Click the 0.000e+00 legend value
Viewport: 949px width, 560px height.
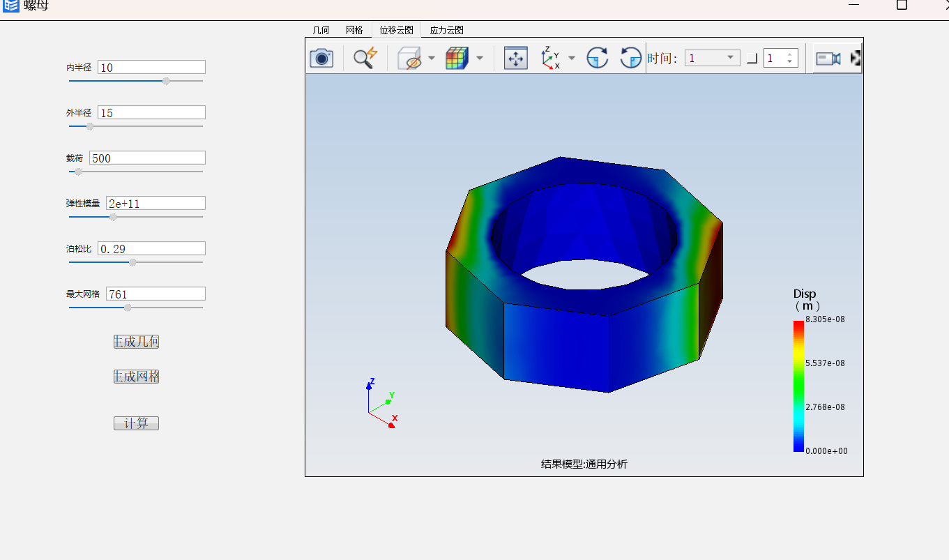pos(826,451)
